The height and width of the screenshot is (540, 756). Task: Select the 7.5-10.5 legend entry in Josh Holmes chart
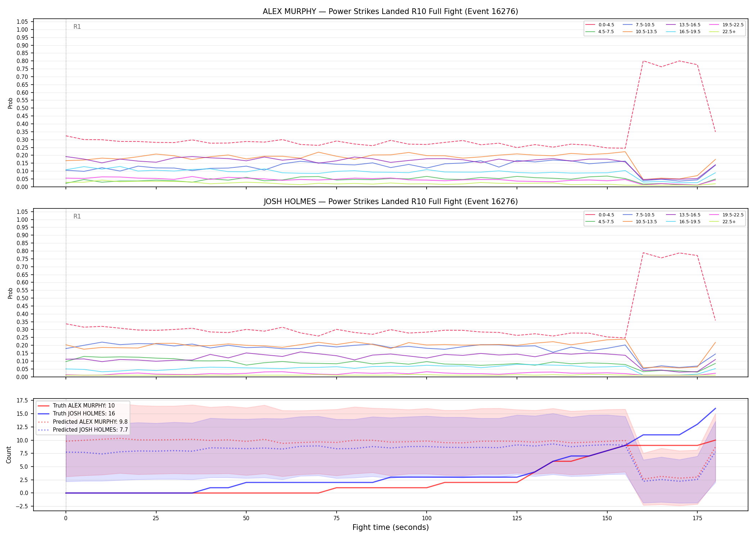(x=639, y=215)
